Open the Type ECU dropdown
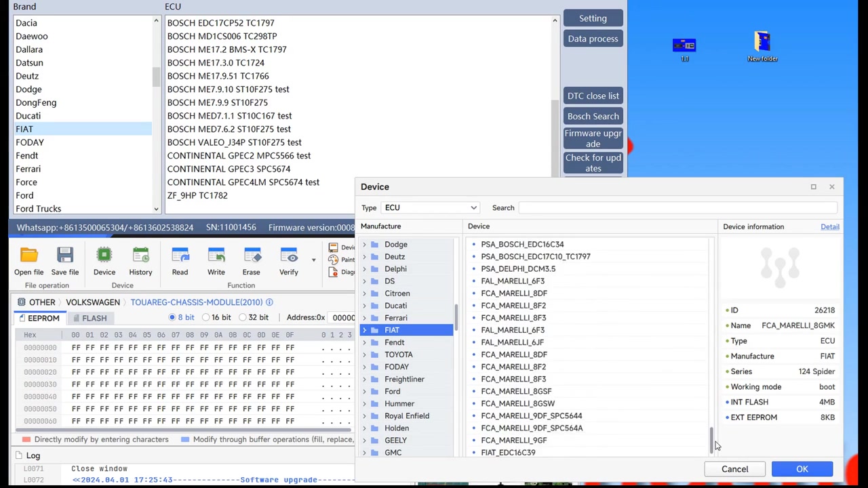Viewport: 868px width, 488px height. pyautogui.click(x=431, y=207)
